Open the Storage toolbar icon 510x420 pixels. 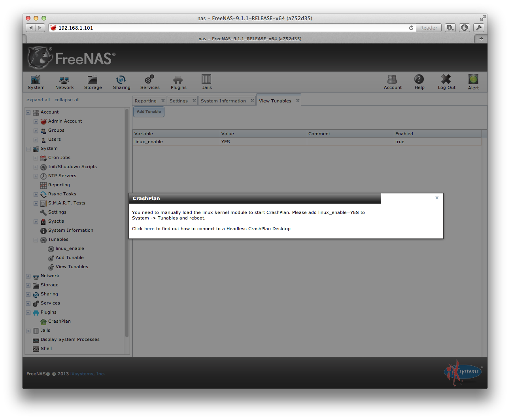point(93,82)
